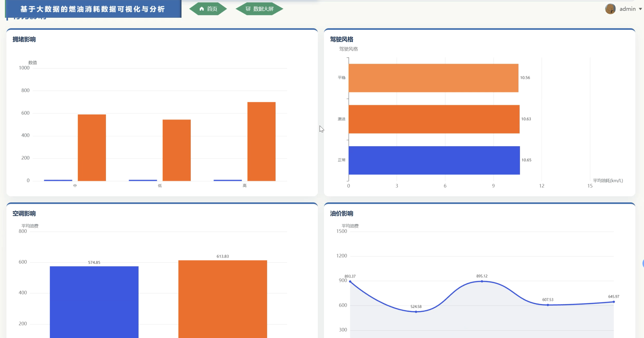The width and height of the screenshot is (644, 338).
Task: Click the 高 category axis label
Action: click(245, 186)
